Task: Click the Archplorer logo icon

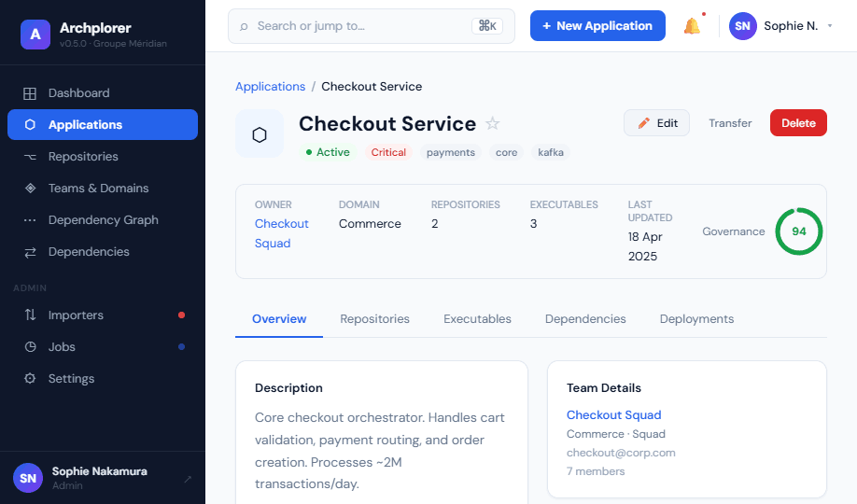Action: 35,35
